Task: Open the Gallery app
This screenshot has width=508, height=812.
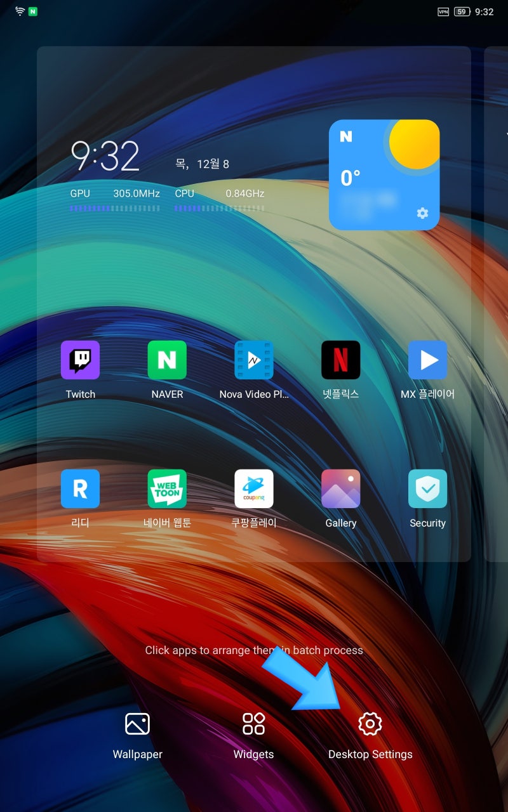Action: pos(341,488)
